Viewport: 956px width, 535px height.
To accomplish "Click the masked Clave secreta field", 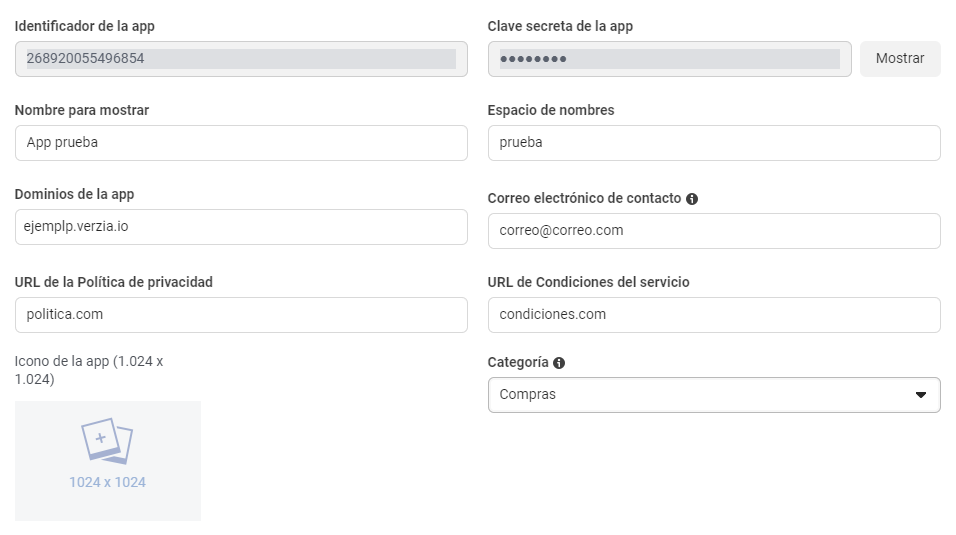I will (669, 59).
